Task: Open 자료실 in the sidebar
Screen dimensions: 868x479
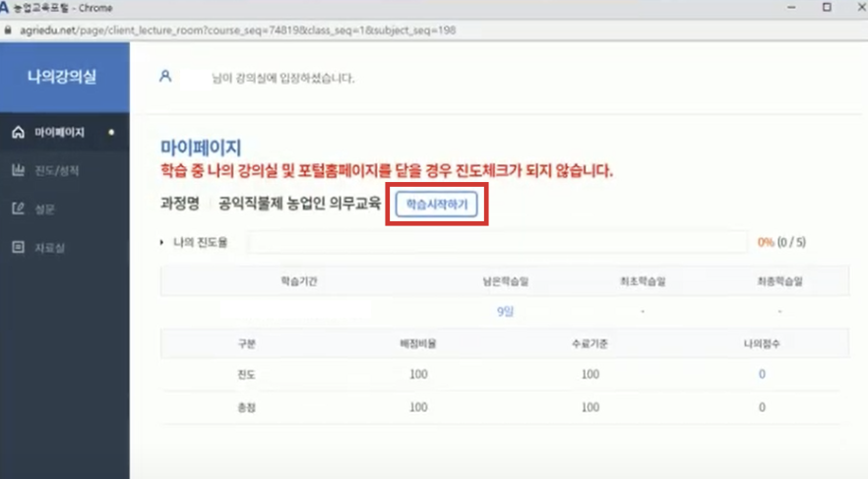Action: pos(65,247)
